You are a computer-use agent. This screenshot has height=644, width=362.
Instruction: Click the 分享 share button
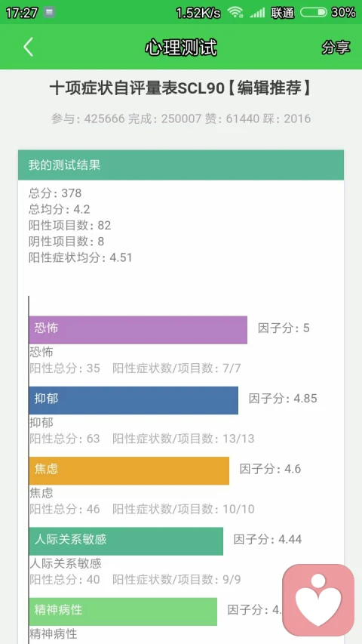[x=336, y=48]
